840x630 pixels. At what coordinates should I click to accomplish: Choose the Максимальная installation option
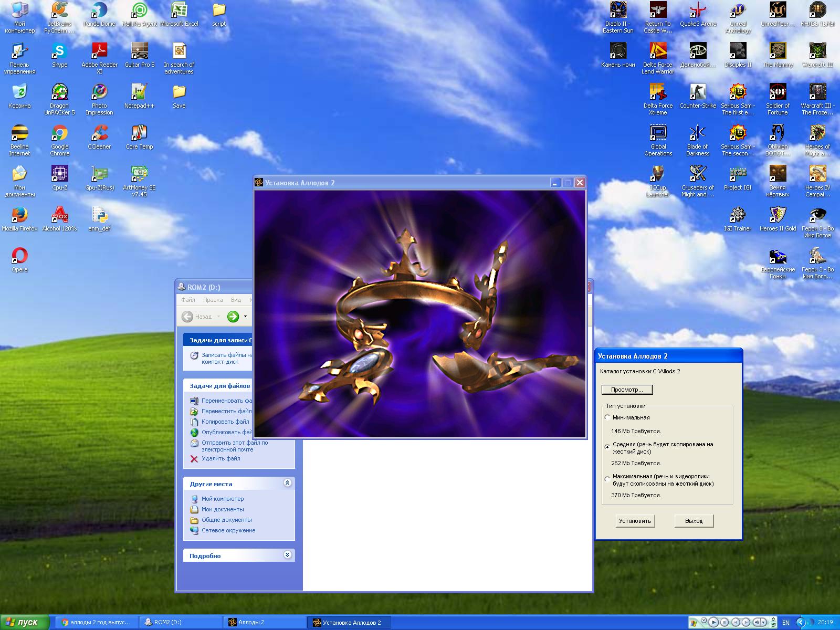click(607, 479)
